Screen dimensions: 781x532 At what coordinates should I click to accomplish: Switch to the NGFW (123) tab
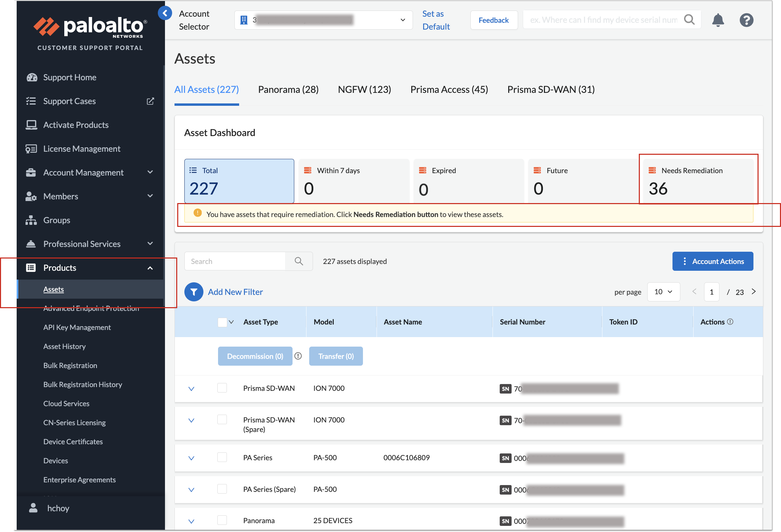(364, 89)
